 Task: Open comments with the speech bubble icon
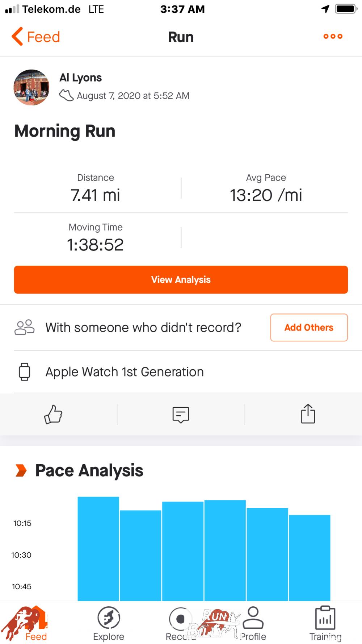(x=181, y=414)
